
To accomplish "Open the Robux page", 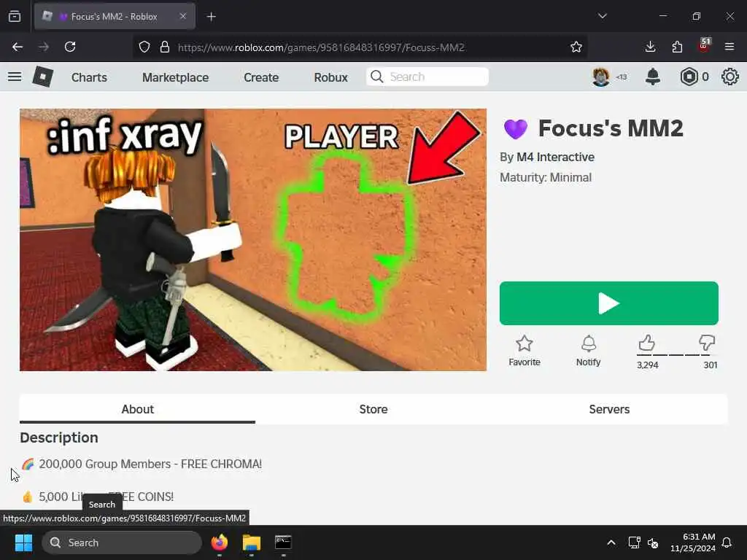I will point(330,77).
